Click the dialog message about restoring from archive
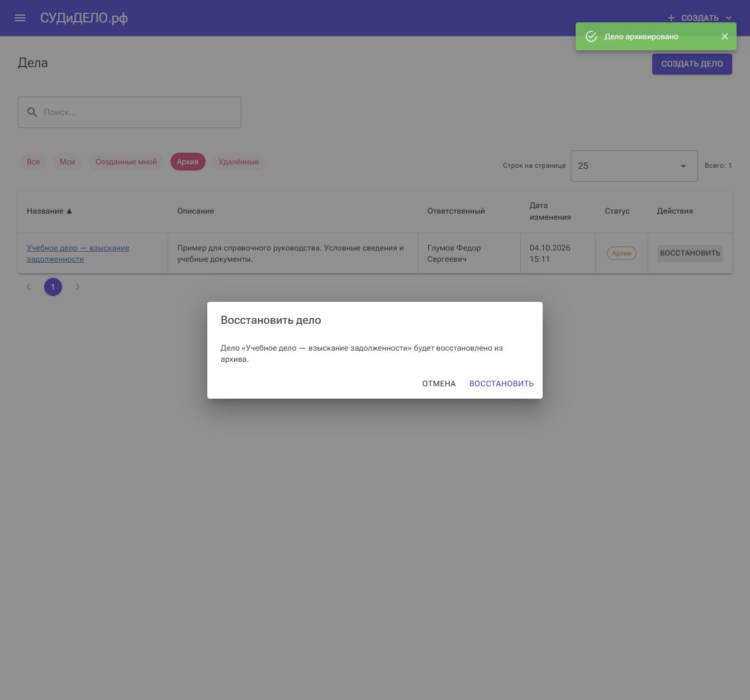 pyautogui.click(x=362, y=353)
